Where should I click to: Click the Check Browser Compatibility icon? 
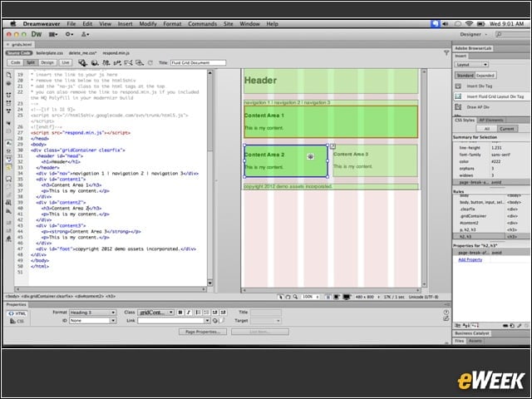pos(128,63)
